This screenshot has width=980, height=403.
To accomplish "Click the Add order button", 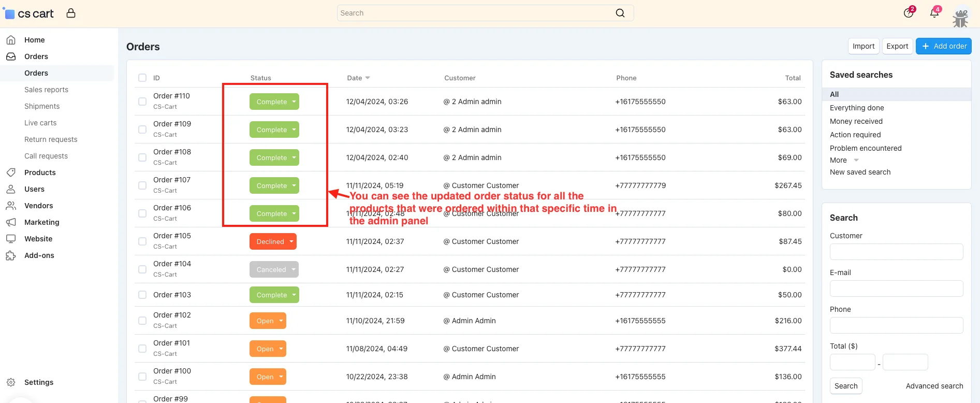I will click(x=943, y=46).
